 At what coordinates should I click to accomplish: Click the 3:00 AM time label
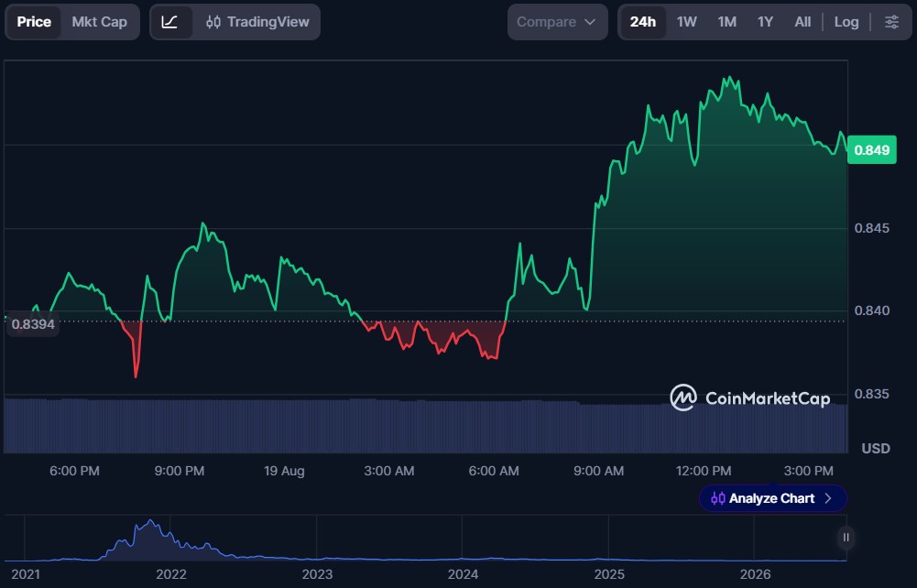pyautogui.click(x=389, y=471)
